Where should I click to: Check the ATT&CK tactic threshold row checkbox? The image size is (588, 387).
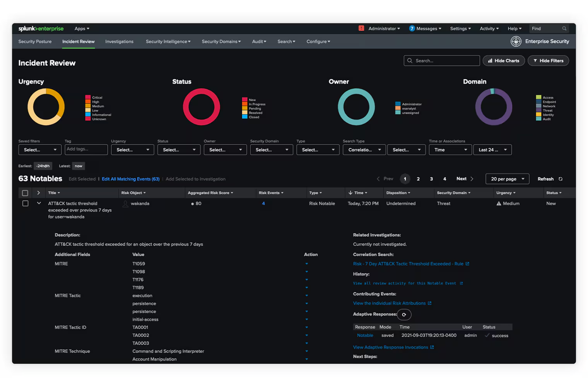pyautogui.click(x=25, y=204)
